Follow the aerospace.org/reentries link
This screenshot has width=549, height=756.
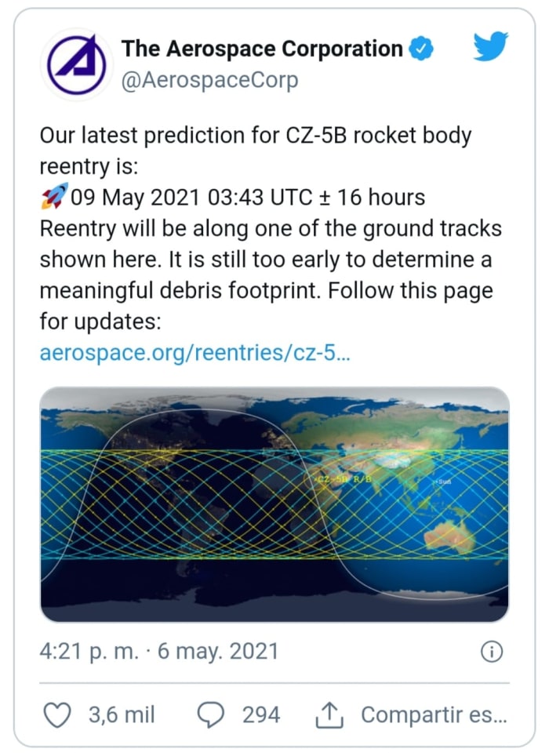(x=195, y=353)
